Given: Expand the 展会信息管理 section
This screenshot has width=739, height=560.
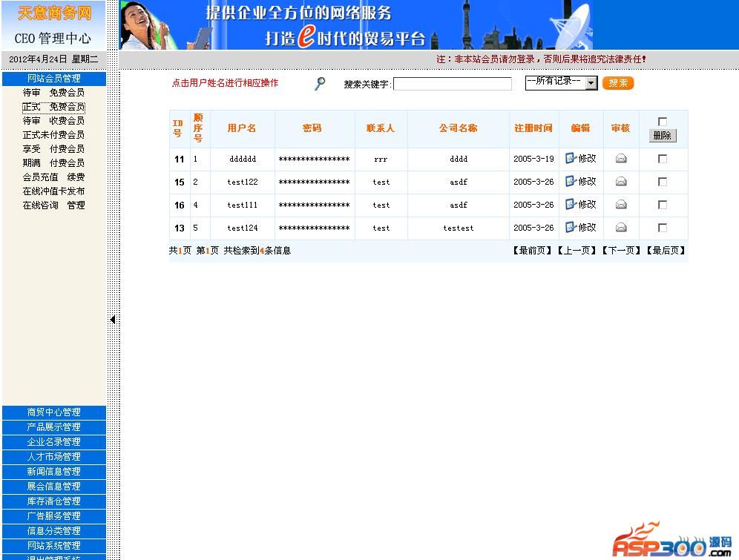Looking at the screenshot, I should coord(53,487).
